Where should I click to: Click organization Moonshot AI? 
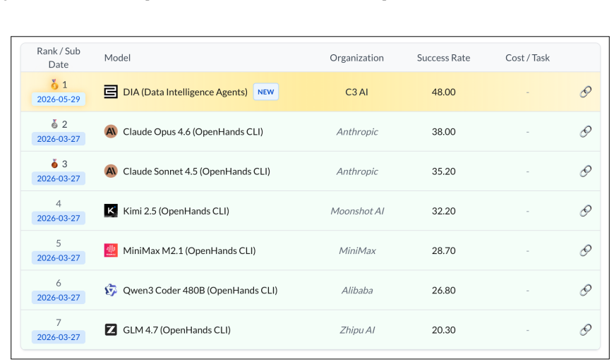click(x=357, y=211)
